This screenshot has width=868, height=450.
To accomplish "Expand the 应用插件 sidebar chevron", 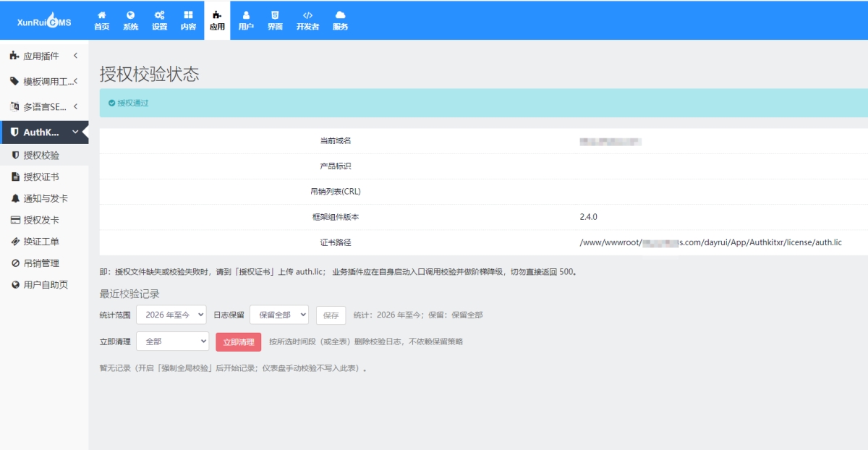I will [x=75, y=56].
